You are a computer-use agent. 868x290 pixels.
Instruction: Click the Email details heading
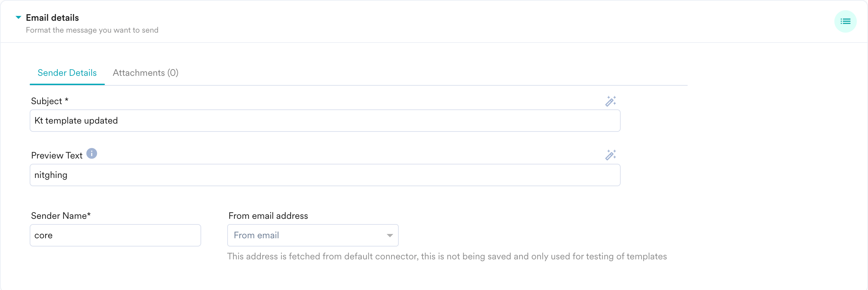52,17
